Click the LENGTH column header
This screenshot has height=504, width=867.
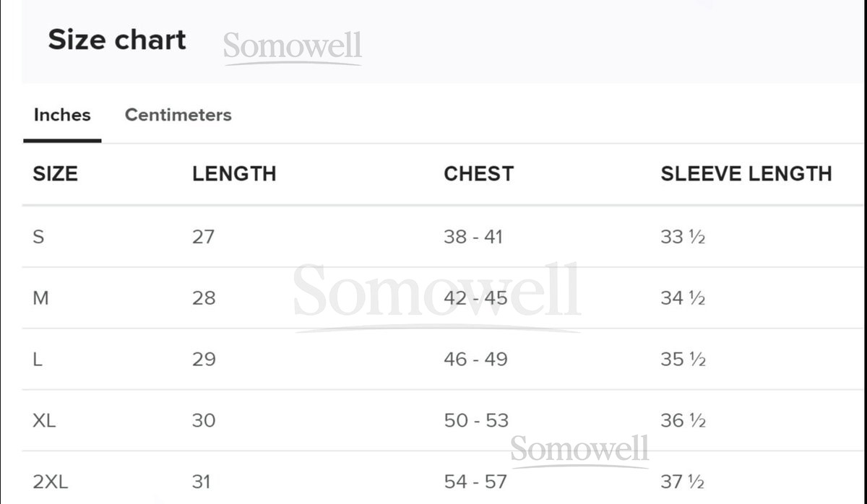[234, 173]
